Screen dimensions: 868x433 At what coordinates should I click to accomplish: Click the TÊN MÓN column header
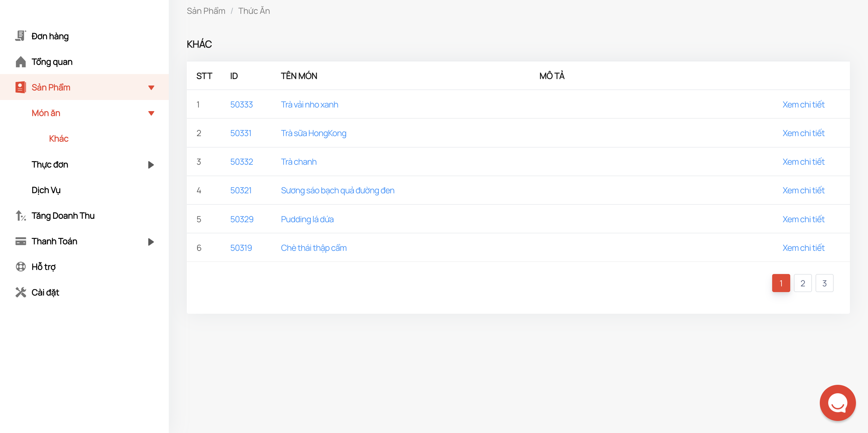tap(299, 76)
